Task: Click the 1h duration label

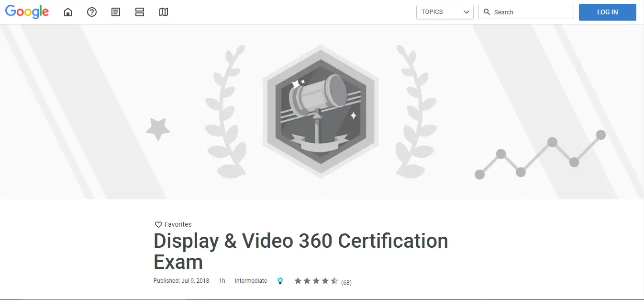Action: tap(222, 281)
